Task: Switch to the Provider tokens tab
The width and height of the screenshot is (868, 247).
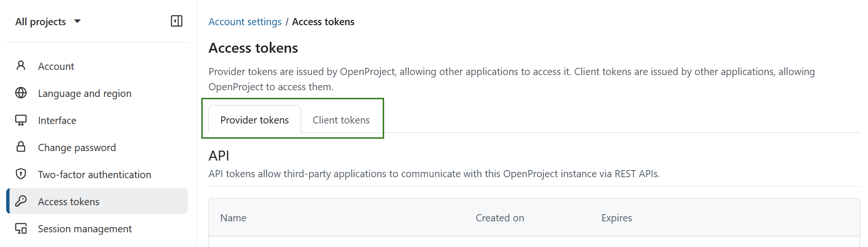Action: 255,120
